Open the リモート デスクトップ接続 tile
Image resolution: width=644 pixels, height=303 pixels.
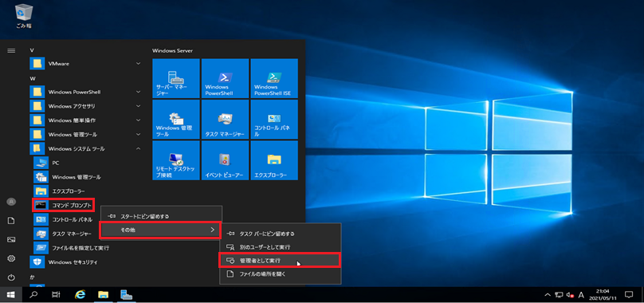pos(176,160)
